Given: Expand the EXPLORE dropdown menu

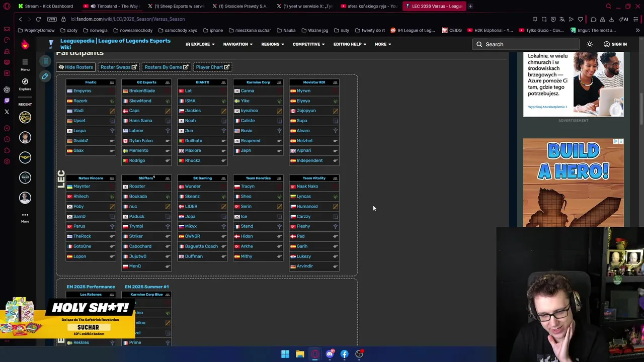Looking at the screenshot, I should (200, 44).
